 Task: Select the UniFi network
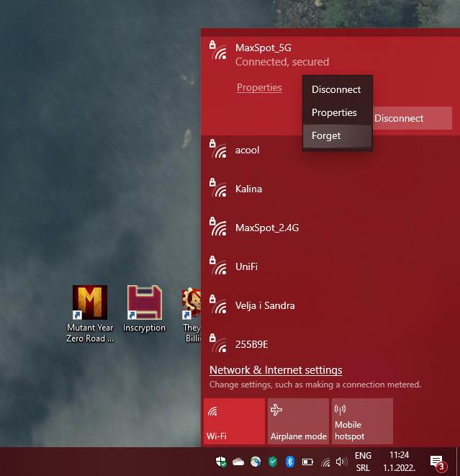[330, 266]
